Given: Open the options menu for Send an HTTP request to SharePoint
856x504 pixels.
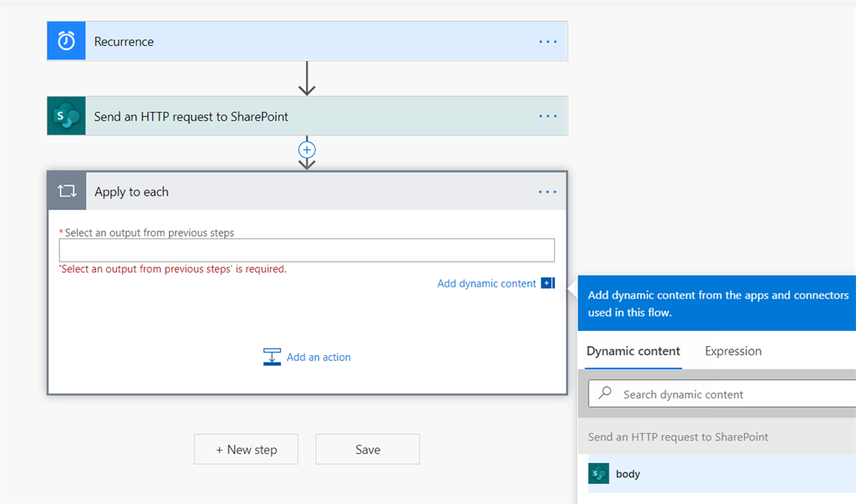Looking at the screenshot, I should pyautogui.click(x=548, y=117).
